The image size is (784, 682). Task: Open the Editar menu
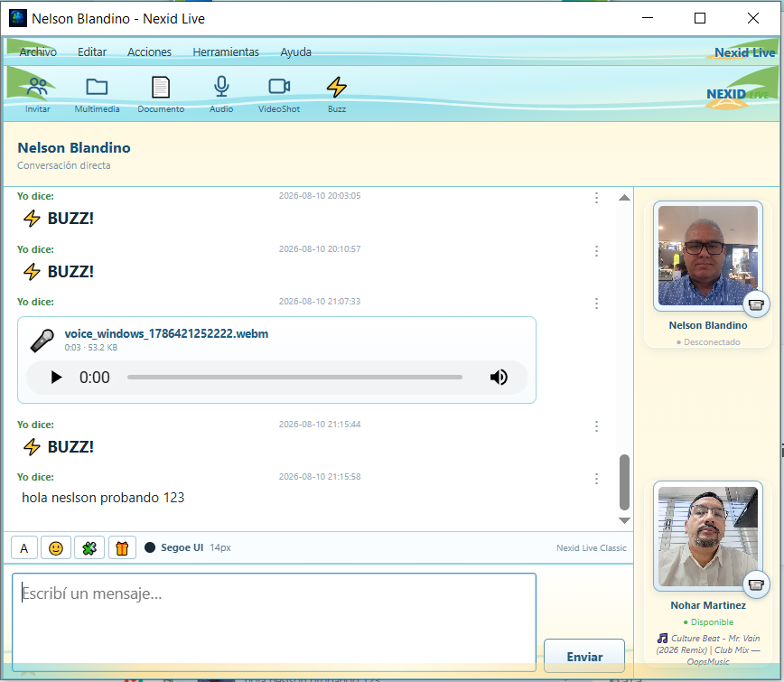(92, 52)
